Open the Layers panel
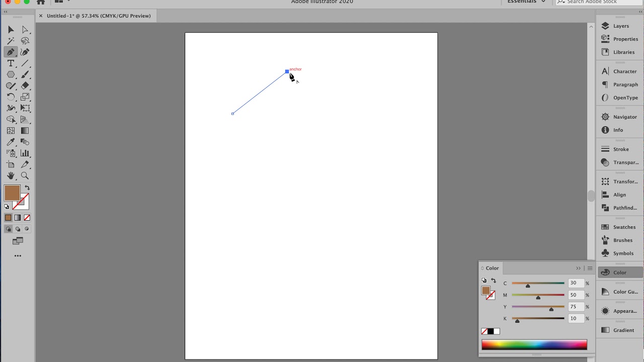This screenshot has width=644, height=362. (620, 26)
